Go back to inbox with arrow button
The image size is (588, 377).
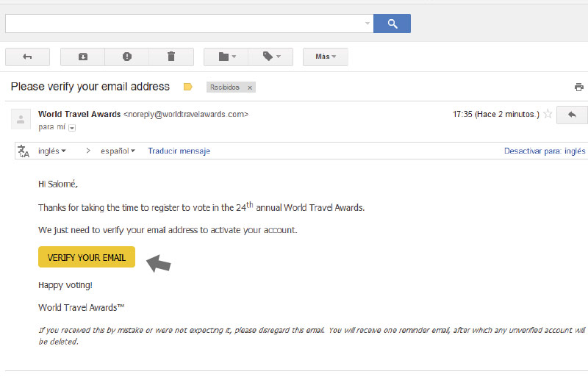tap(27, 57)
